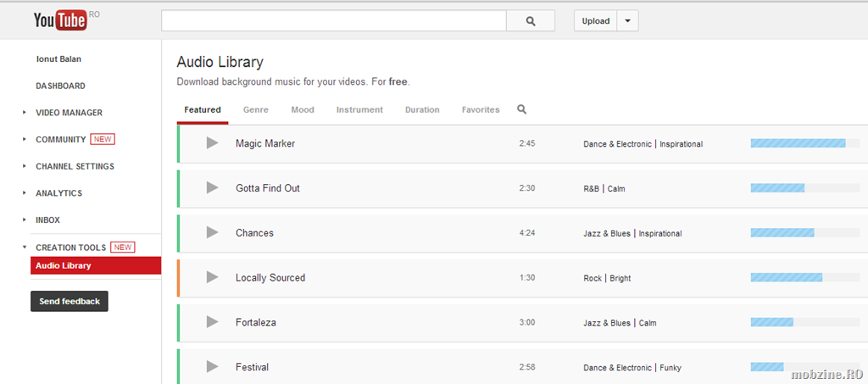This screenshot has height=384, width=868.
Task: Focus the YouTube search input field
Action: 333,21
